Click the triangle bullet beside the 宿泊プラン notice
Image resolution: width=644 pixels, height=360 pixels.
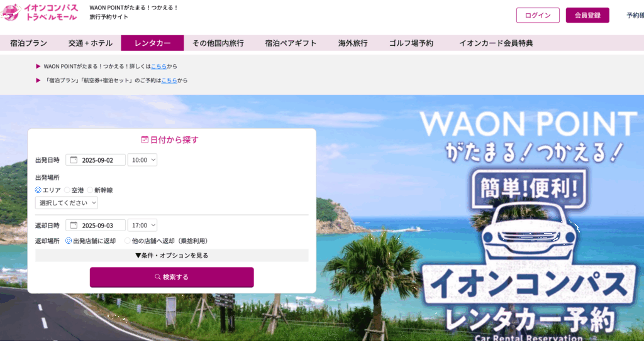click(38, 80)
